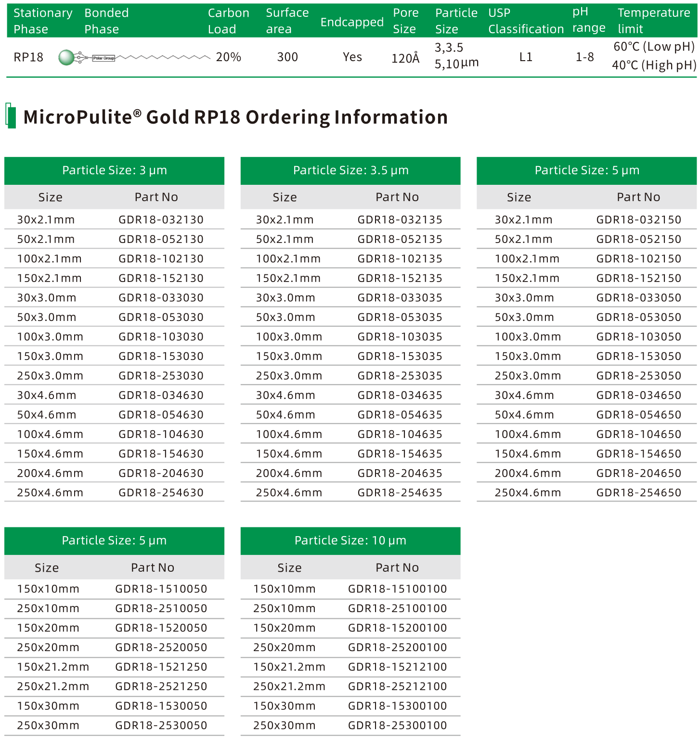Select part number GDR18-204635
The height and width of the screenshot is (744, 700).
pyautogui.click(x=400, y=473)
